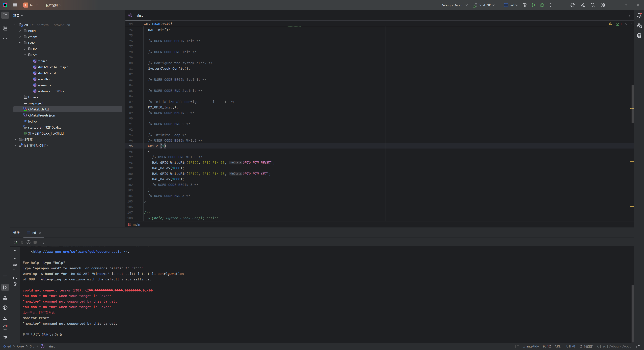Open the 项目 view menu

click(18, 15)
